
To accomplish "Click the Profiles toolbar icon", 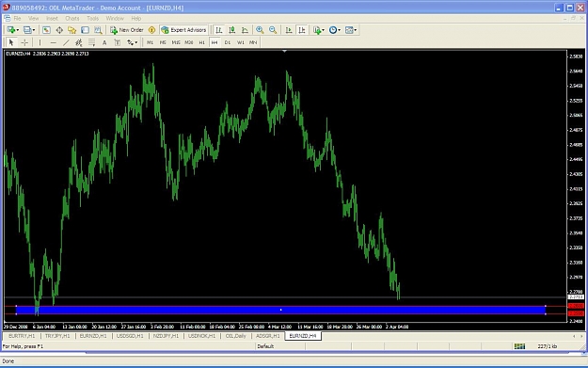I will click(27, 30).
